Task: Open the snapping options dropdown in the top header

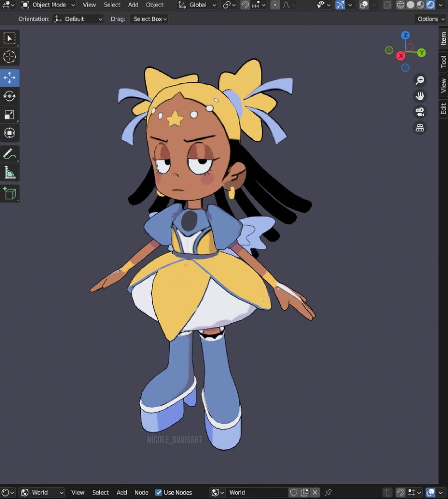Action: [x=258, y=5]
